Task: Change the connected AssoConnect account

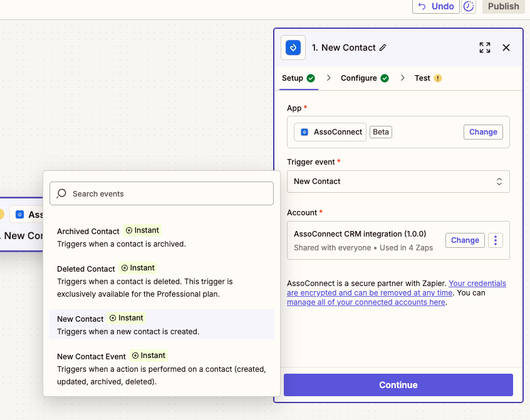Action: (x=465, y=240)
